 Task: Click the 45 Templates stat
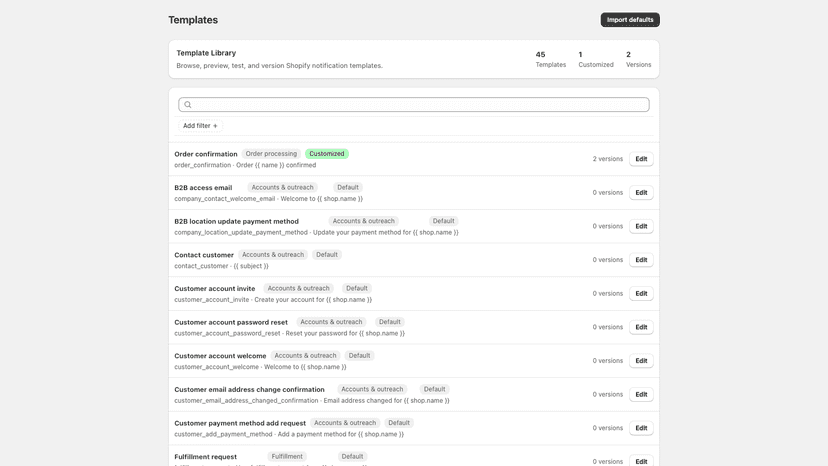[551, 59]
